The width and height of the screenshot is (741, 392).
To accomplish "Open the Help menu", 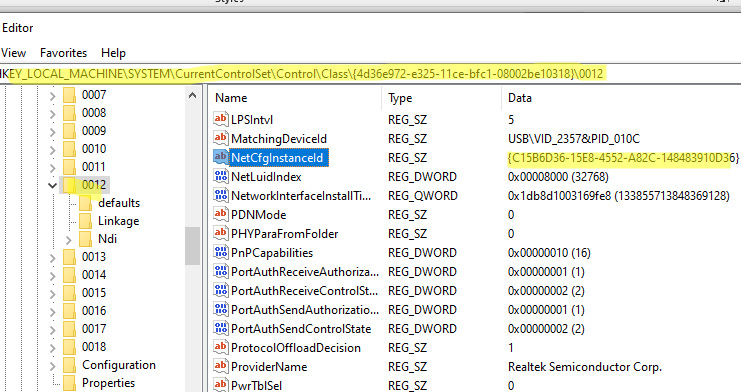I will click(x=113, y=52).
